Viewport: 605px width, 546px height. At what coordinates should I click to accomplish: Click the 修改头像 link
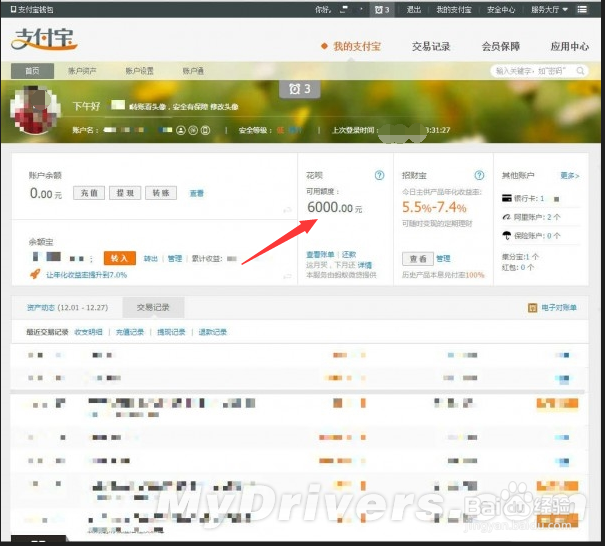224,107
